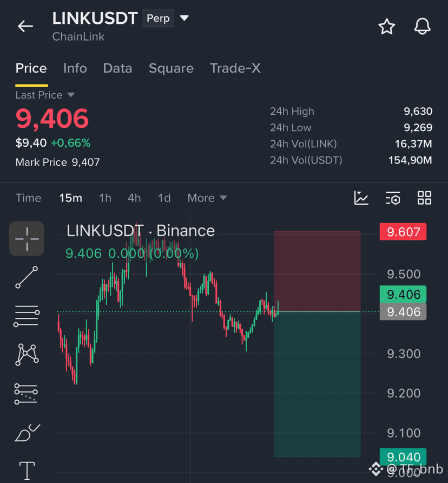The height and width of the screenshot is (483, 448).
Task: Select the trend line drawing tool
Action: point(27,277)
